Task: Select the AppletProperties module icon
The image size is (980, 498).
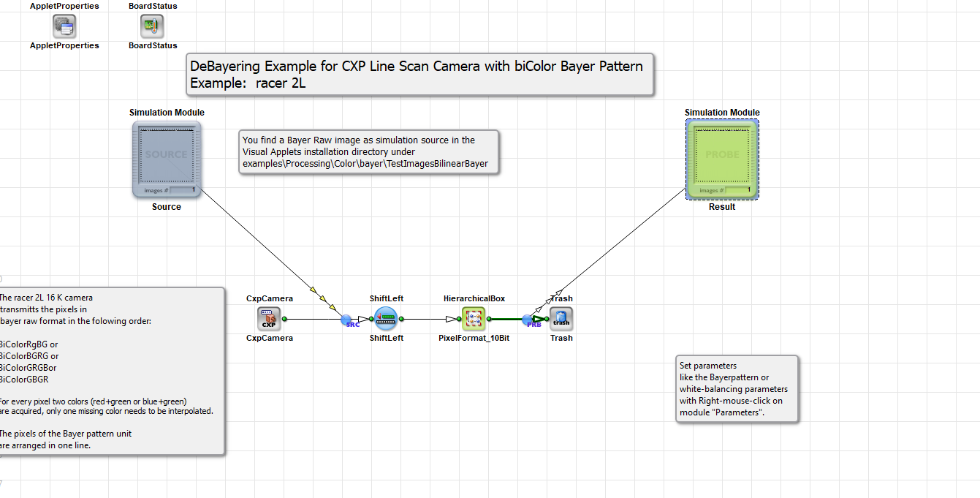Action: coord(64,26)
